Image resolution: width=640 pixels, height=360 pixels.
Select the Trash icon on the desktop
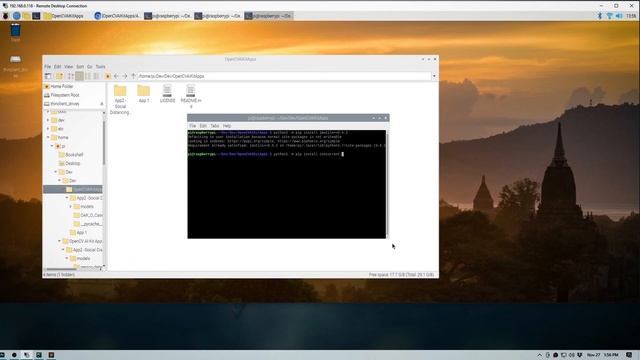pyautogui.click(x=16, y=32)
